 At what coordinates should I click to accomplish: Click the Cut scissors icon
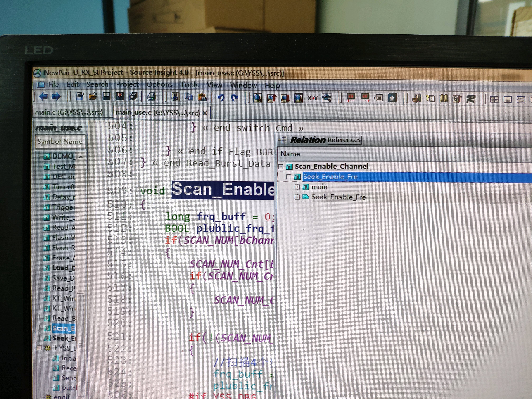[x=175, y=97]
